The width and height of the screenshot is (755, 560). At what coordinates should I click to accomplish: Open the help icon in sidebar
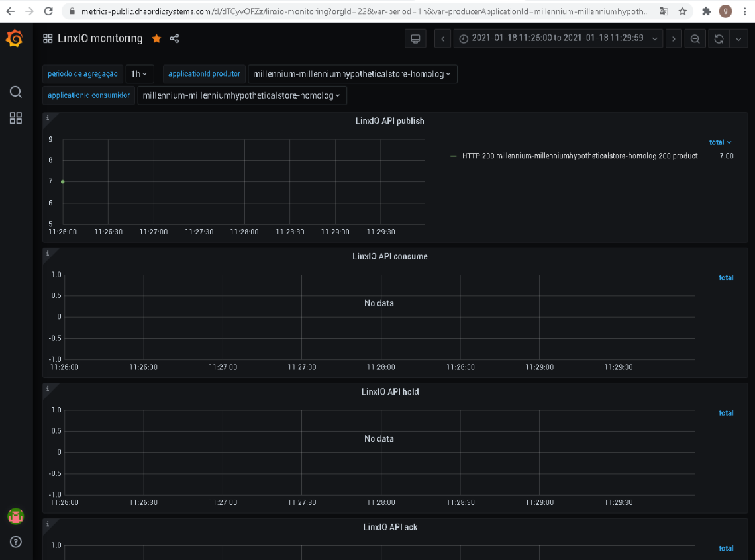click(15, 541)
